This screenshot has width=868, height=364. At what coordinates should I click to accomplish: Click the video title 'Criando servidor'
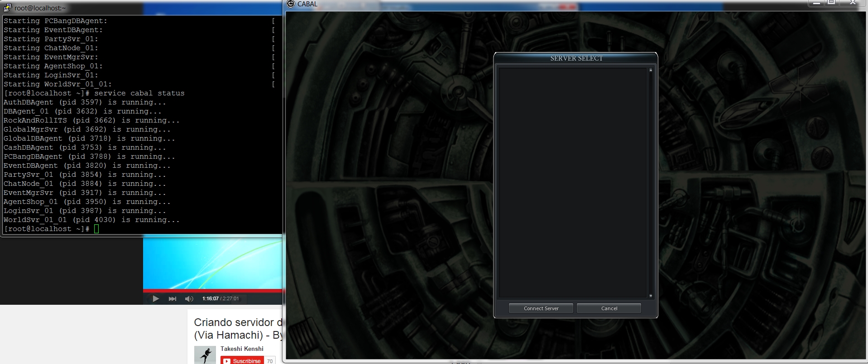click(238, 329)
